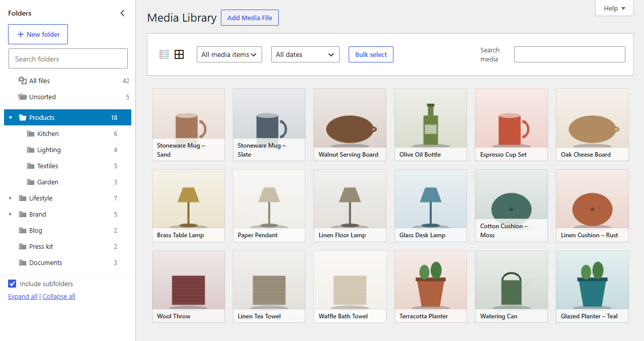Focus the Search folders field
The image size is (644, 341).
pos(68,58)
